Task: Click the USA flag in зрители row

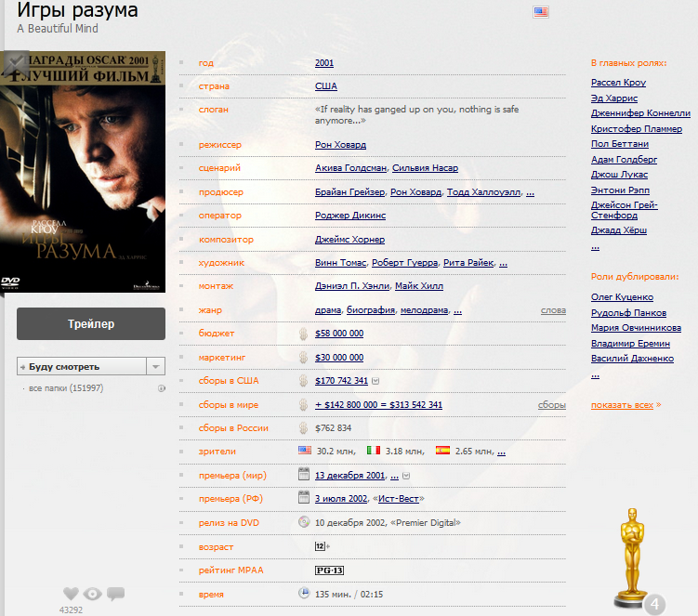Action: tap(305, 451)
